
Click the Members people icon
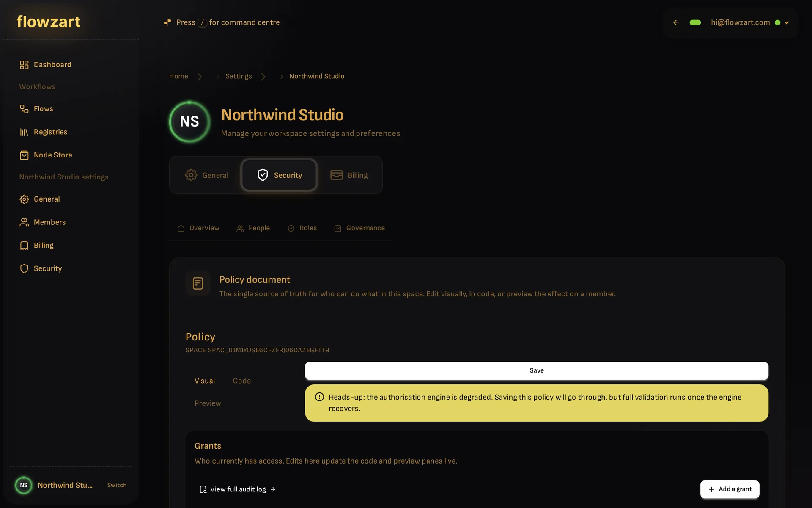24,222
